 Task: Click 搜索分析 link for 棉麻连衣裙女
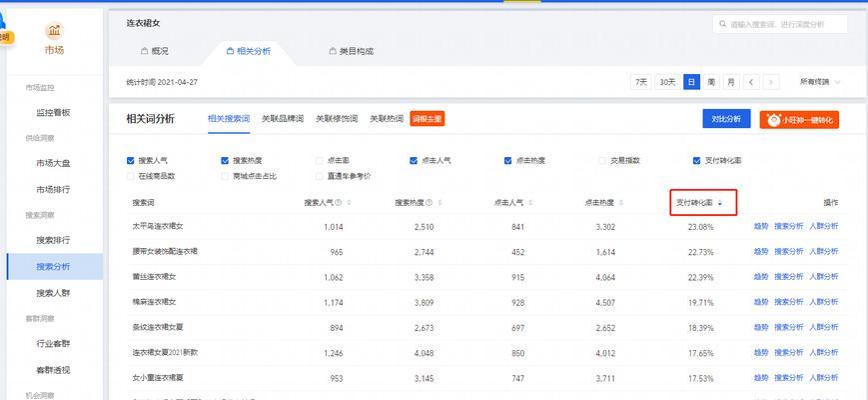[x=788, y=302]
